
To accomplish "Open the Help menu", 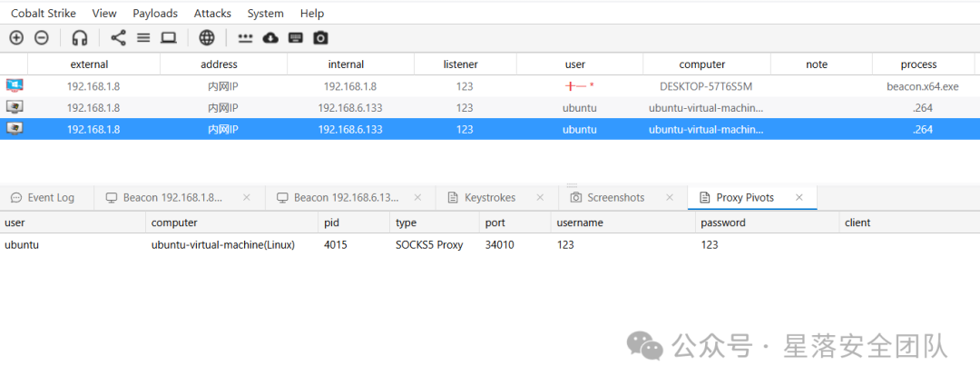I will tap(312, 13).
